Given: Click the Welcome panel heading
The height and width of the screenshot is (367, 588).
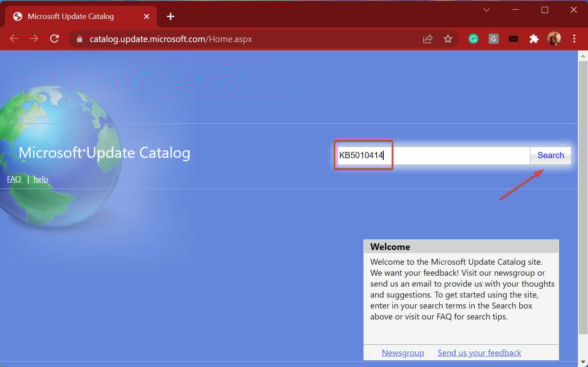Looking at the screenshot, I should point(390,247).
